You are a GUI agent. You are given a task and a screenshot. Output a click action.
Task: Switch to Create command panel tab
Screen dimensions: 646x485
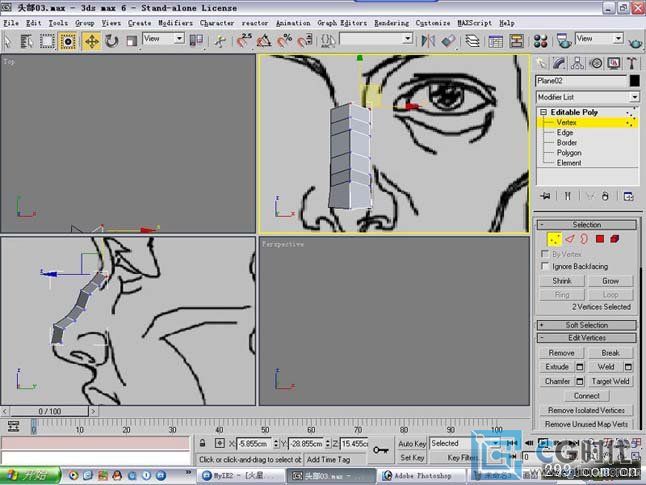(541, 63)
